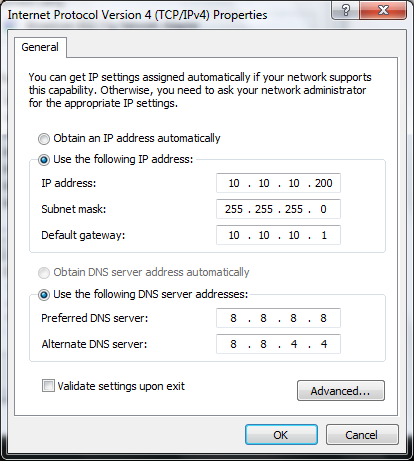Click the Preferred DNS server field
Viewport: 414px width, 461px height.
click(x=278, y=318)
